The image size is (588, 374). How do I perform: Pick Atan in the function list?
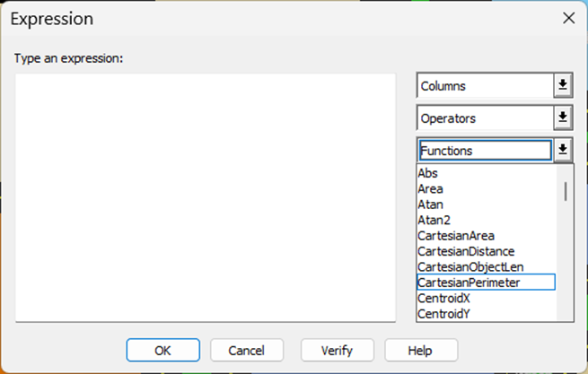point(431,204)
